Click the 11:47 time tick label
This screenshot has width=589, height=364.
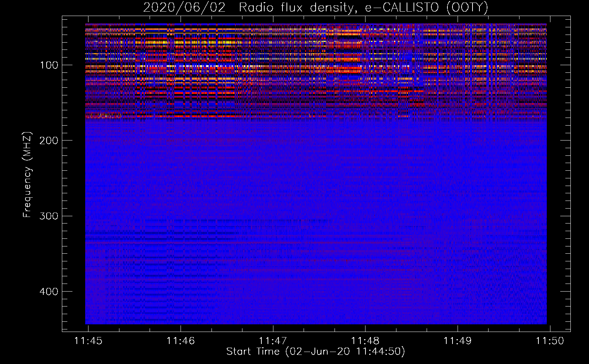point(273,341)
